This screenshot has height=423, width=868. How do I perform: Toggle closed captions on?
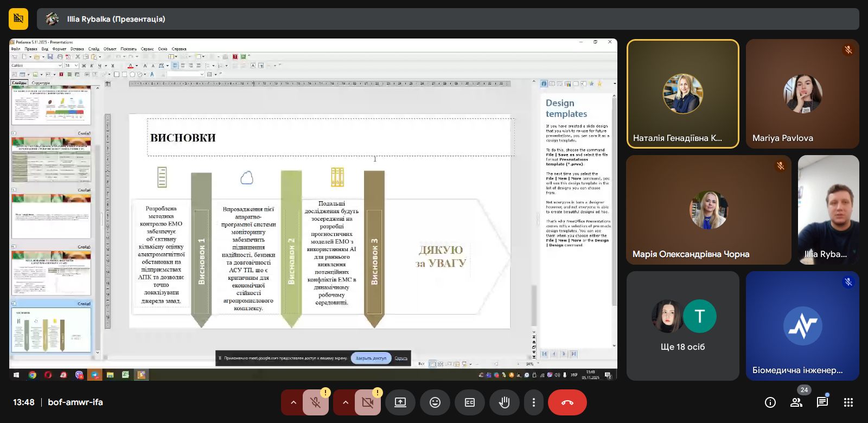click(x=469, y=402)
